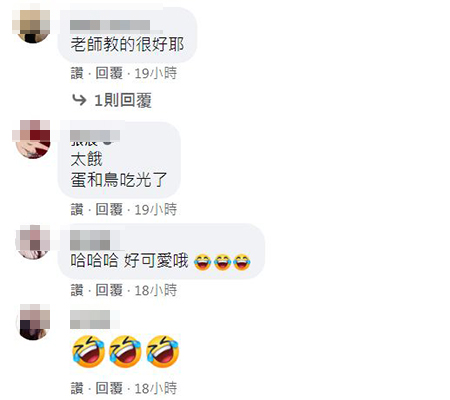This screenshot has height=400, width=450.
Task: Click the 18小時 timestamp under 好可愛哦 comment
Action: point(156,290)
